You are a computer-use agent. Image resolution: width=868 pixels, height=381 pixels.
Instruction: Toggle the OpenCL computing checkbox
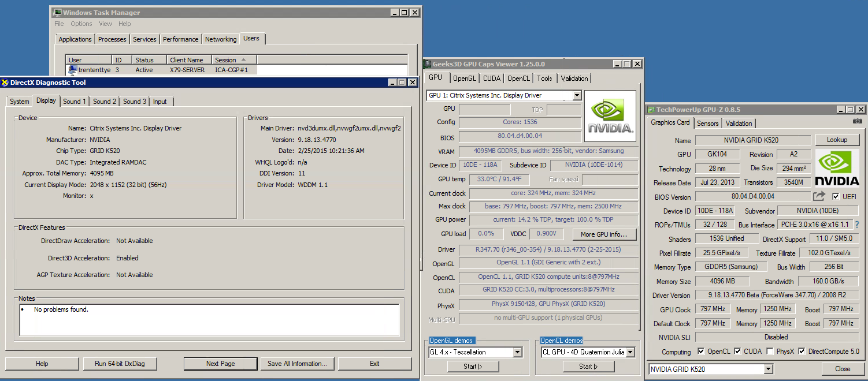click(701, 351)
